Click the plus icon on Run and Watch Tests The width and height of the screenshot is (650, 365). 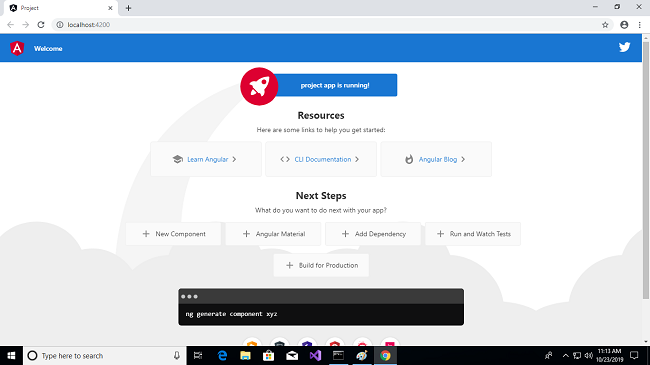coord(441,234)
